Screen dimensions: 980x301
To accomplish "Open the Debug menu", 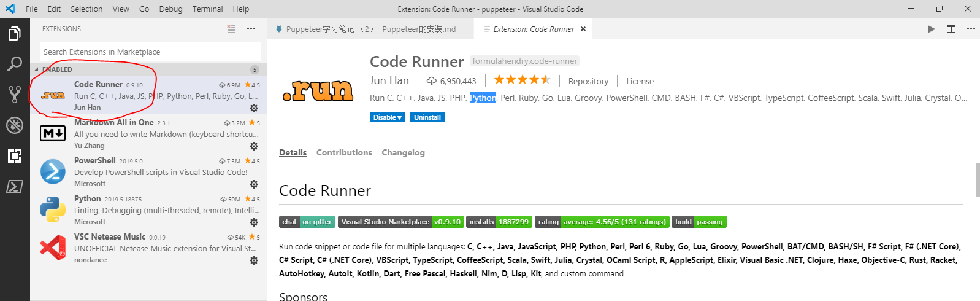I will point(171,9).
